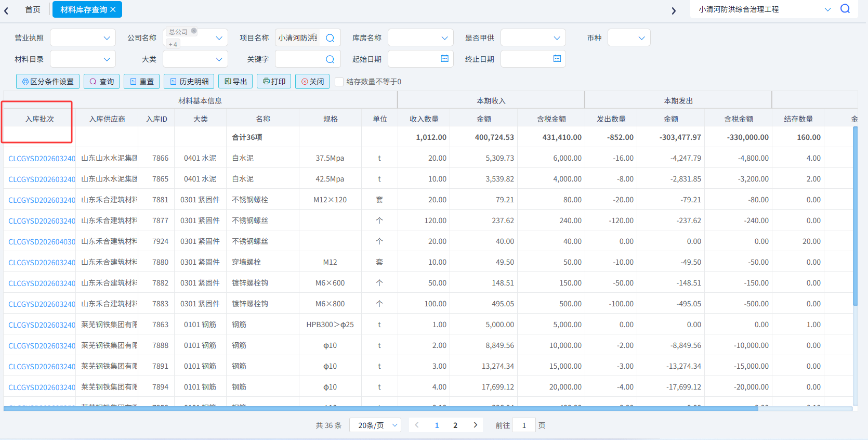Click the 重置 button
The width and height of the screenshot is (868, 440).
pos(142,82)
